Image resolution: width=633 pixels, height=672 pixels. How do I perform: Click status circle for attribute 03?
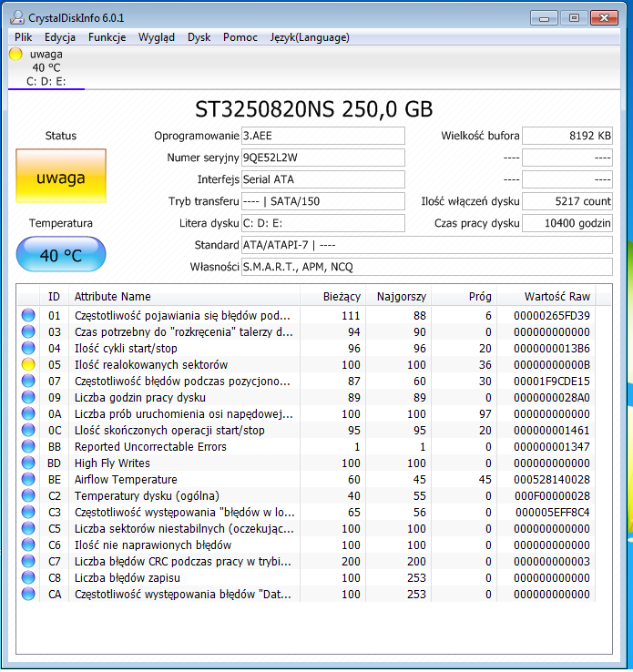pos(28,331)
